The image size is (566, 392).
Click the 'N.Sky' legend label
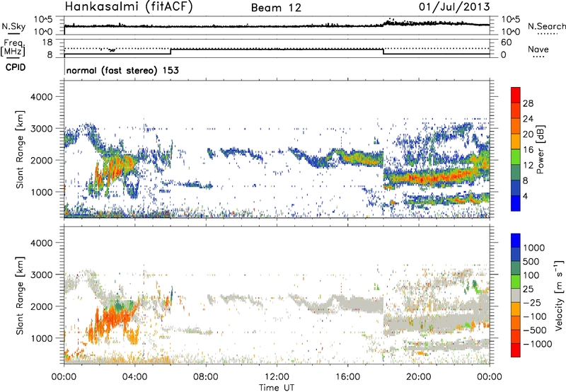(x=13, y=26)
